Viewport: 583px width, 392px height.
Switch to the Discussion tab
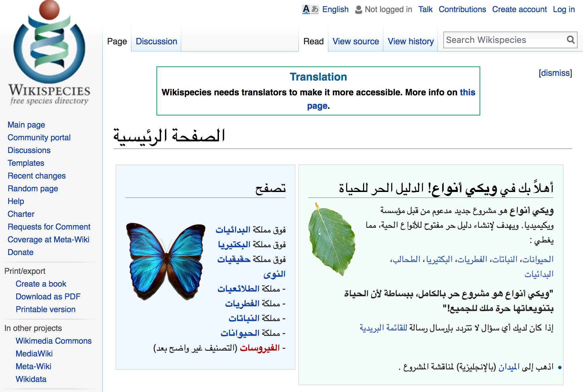tap(156, 41)
